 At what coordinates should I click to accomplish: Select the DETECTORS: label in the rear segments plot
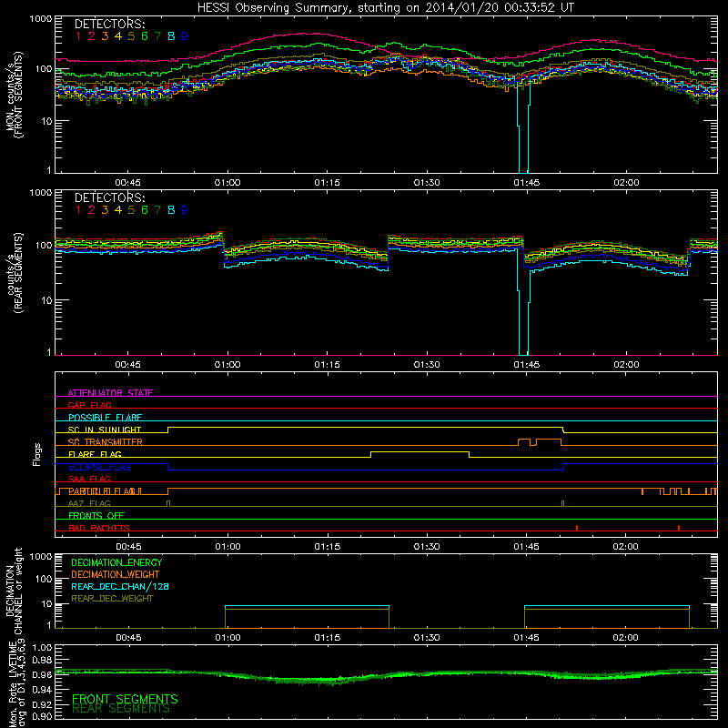pos(109,197)
